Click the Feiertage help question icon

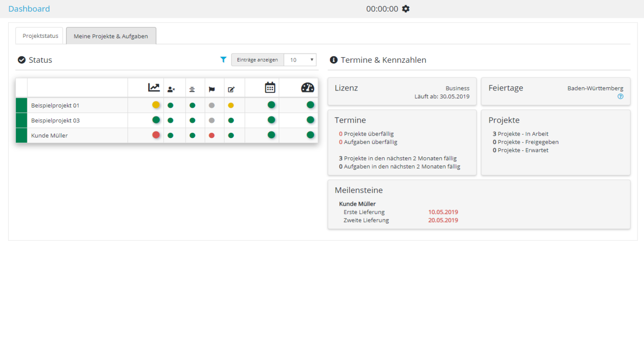point(620,97)
